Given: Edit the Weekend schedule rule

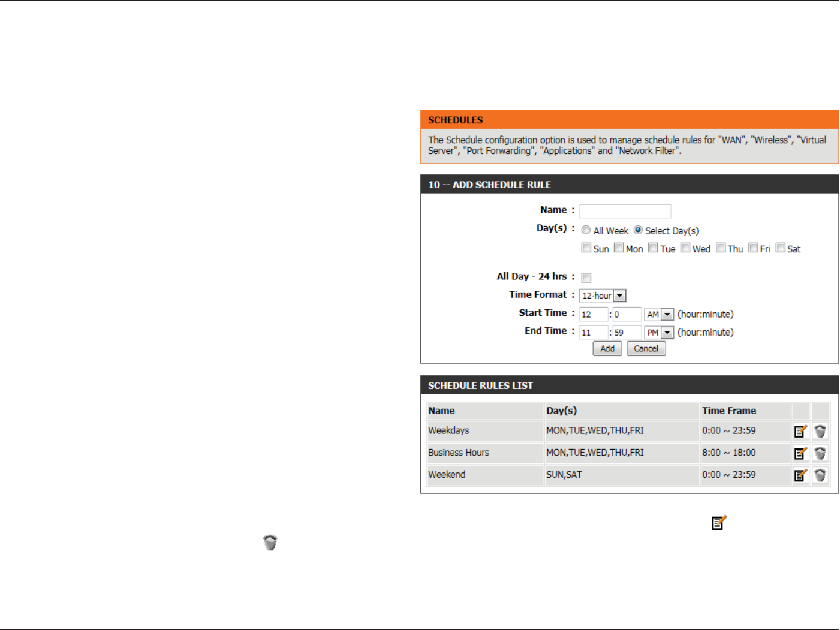Looking at the screenshot, I should (x=800, y=475).
